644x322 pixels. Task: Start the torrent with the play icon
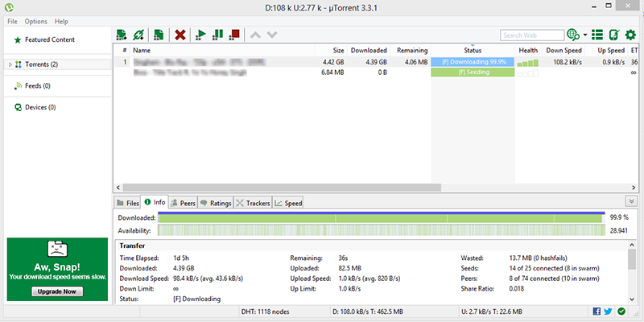click(x=200, y=35)
